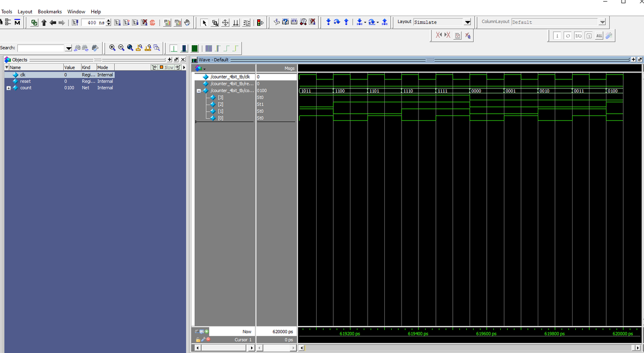
Task: Select /counter_4bit_tb/clk signal in Wave
Action: pos(230,77)
